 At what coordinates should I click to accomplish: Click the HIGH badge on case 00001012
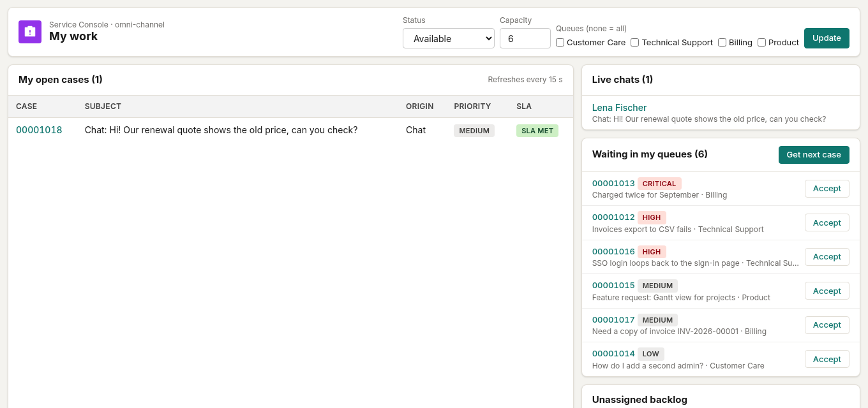click(x=652, y=217)
